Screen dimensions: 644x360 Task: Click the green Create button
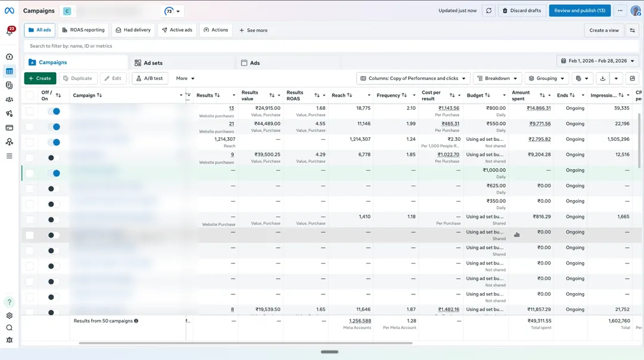click(40, 78)
